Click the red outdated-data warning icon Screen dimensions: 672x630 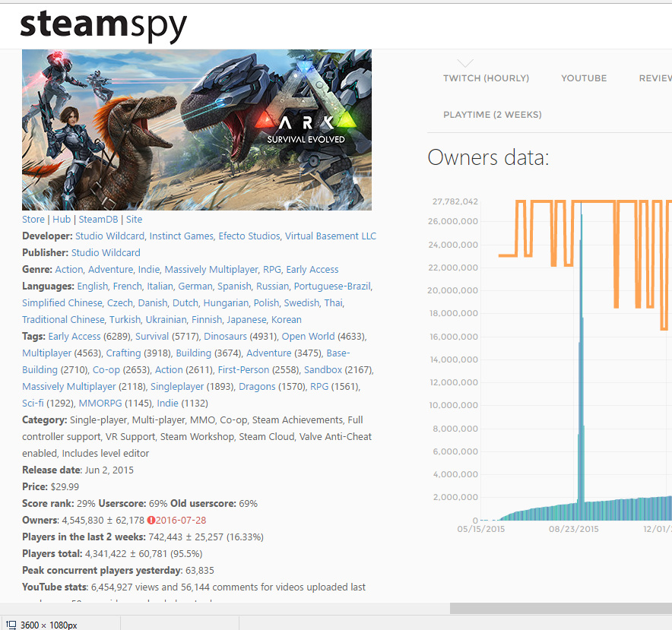click(151, 521)
